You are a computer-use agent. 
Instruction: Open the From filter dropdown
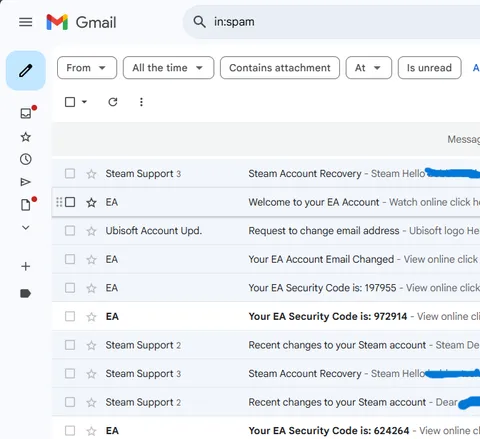pyautogui.click(x=87, y=68)
